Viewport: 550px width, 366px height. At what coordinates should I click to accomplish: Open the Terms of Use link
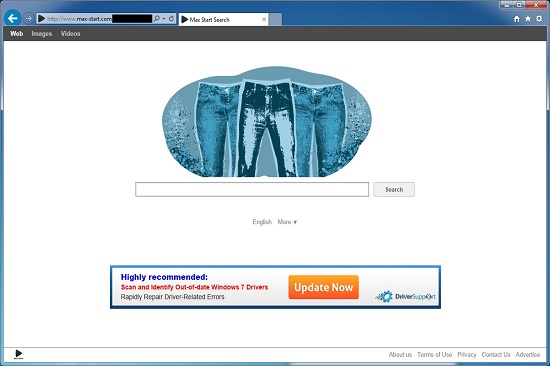click(435, 354)
